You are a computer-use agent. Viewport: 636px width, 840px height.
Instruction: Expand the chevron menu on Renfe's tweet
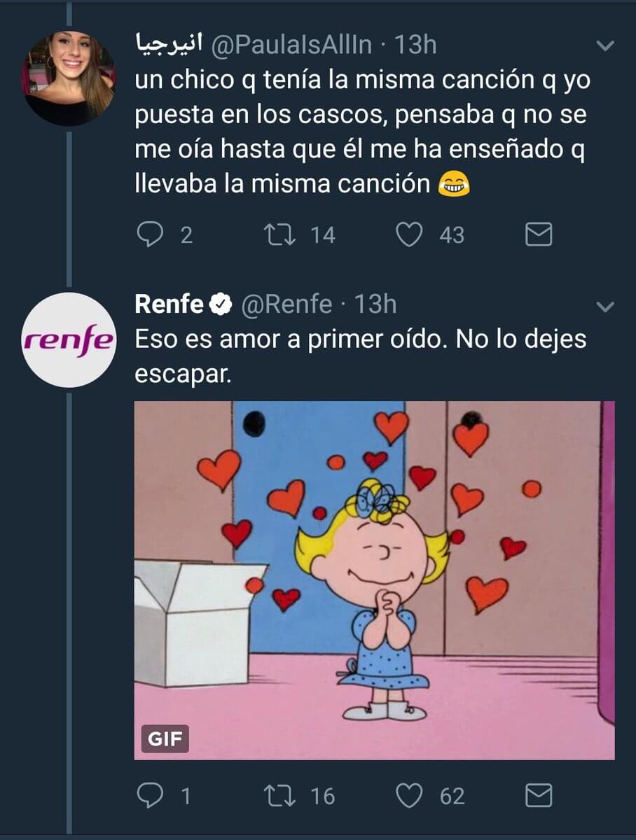604,307
